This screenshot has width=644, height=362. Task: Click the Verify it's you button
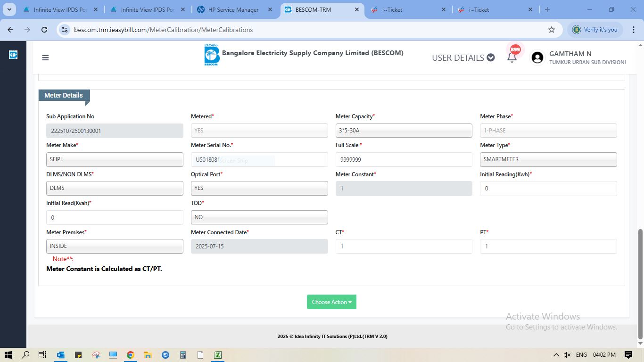click(595, 30)
